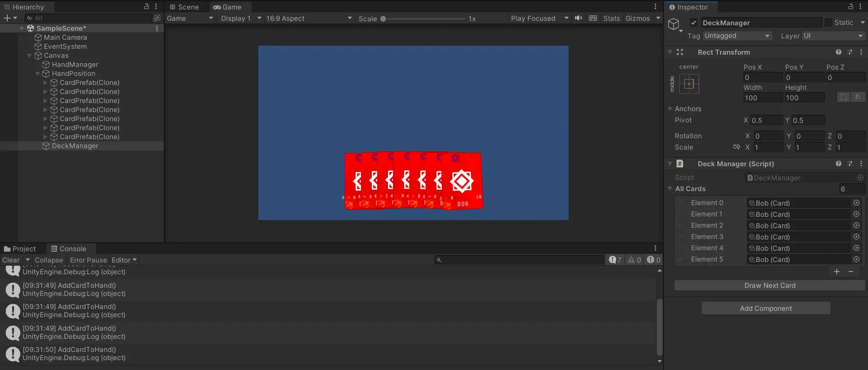Toggle Gizmos in the Game view
This screenshot has width=868, height=370.
(x=637, y=18)
